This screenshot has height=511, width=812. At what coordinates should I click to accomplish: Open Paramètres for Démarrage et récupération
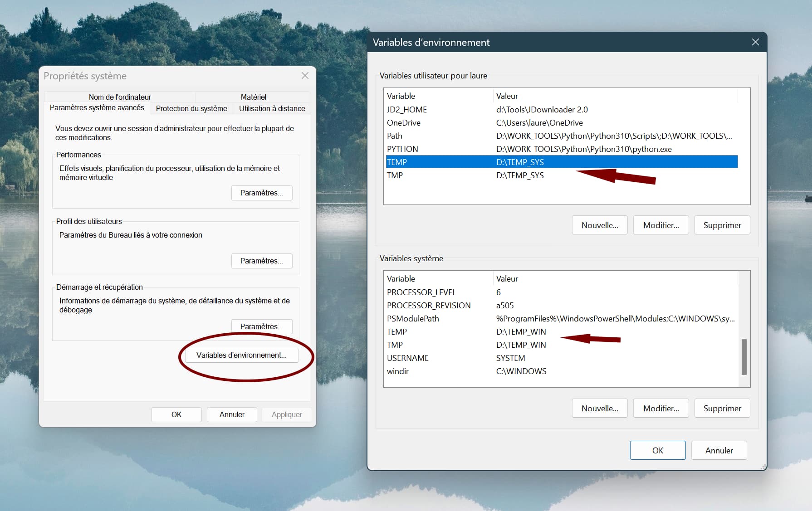click(262, 326)
